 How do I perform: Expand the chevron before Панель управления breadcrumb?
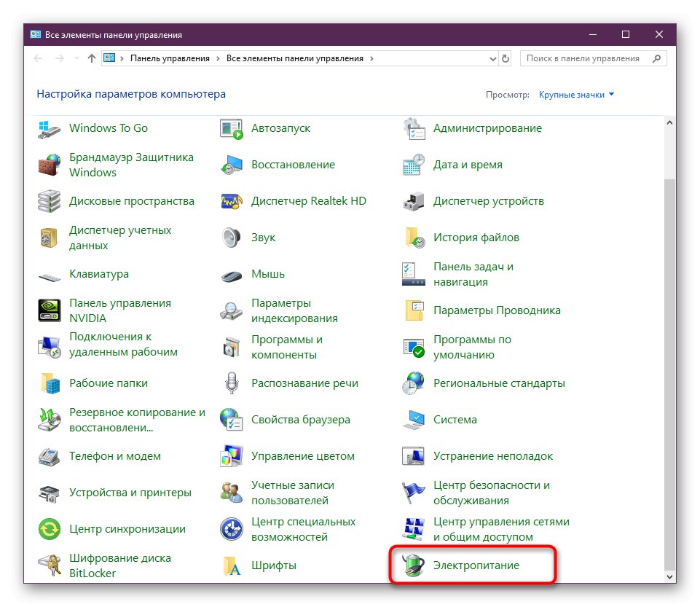point(122,58)
